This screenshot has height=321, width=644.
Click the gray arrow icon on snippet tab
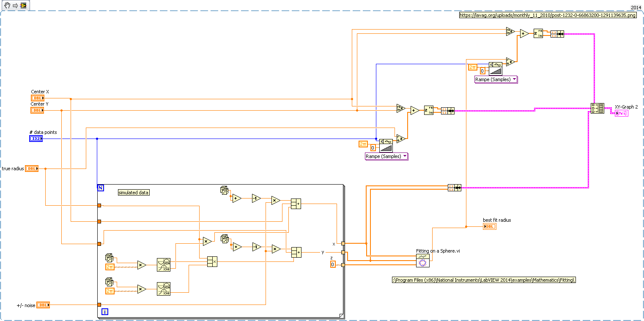14,5
